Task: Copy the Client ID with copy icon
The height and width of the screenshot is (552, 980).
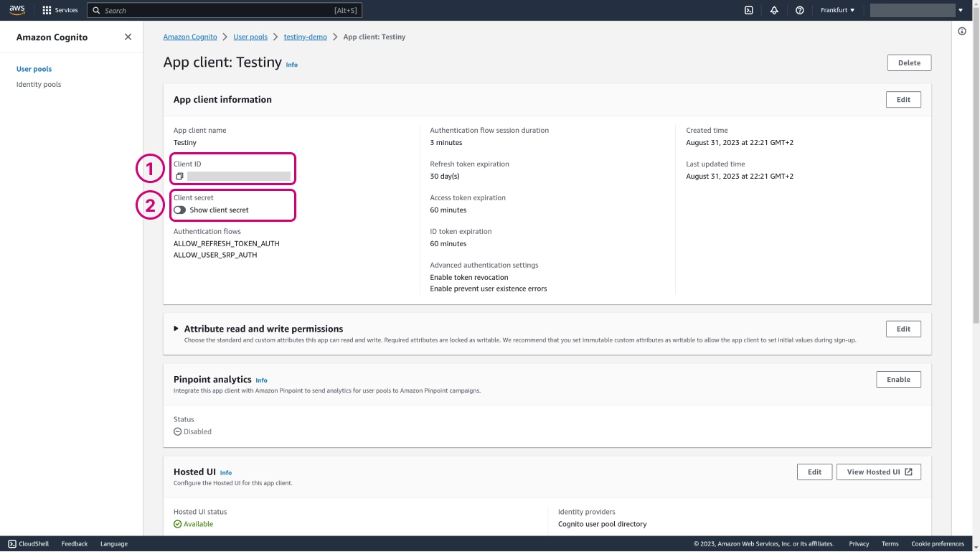Action: click(179, 177)
